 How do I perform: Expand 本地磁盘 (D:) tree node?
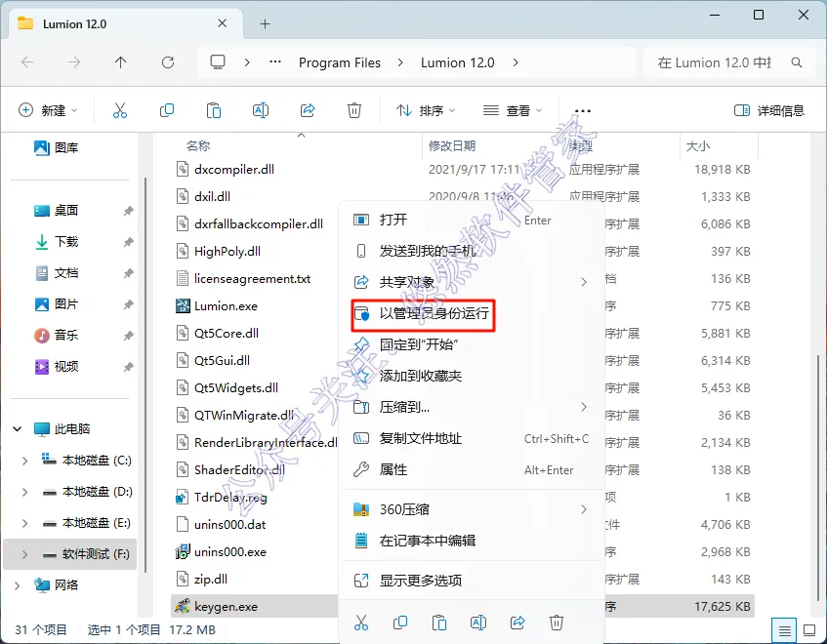click(x=24, y=492)
